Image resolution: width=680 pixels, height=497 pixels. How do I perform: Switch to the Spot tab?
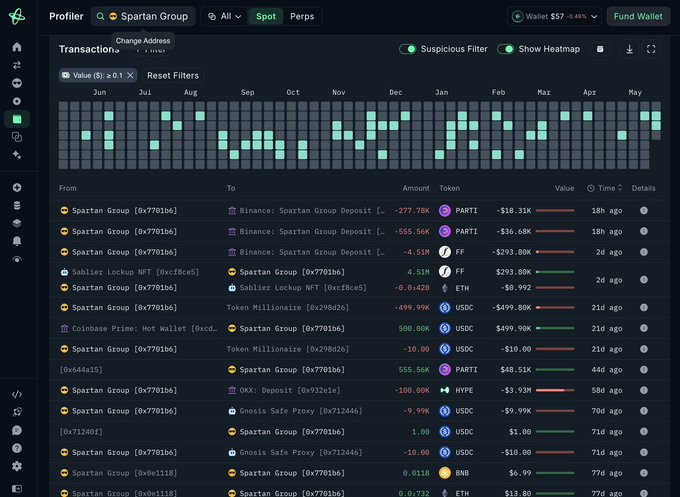coord(266,16)
